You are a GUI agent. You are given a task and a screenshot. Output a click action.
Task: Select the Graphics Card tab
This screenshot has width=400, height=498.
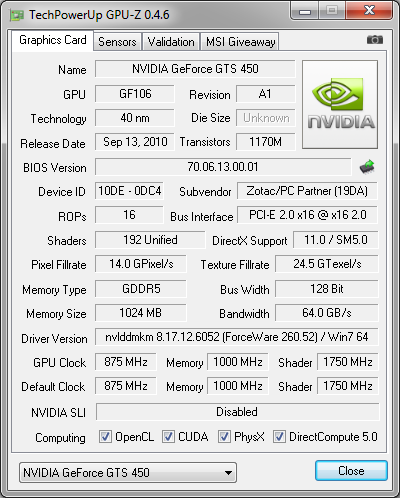[x=53, y=40]
